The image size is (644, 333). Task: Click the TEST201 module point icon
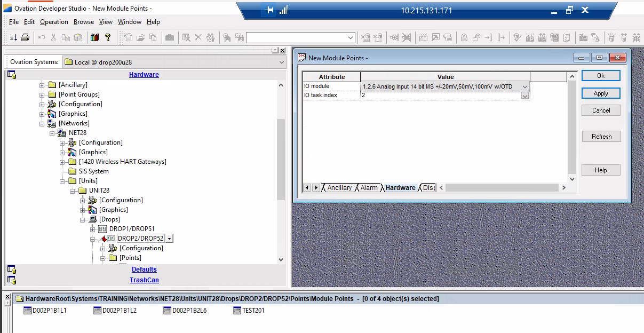(238, 311)
